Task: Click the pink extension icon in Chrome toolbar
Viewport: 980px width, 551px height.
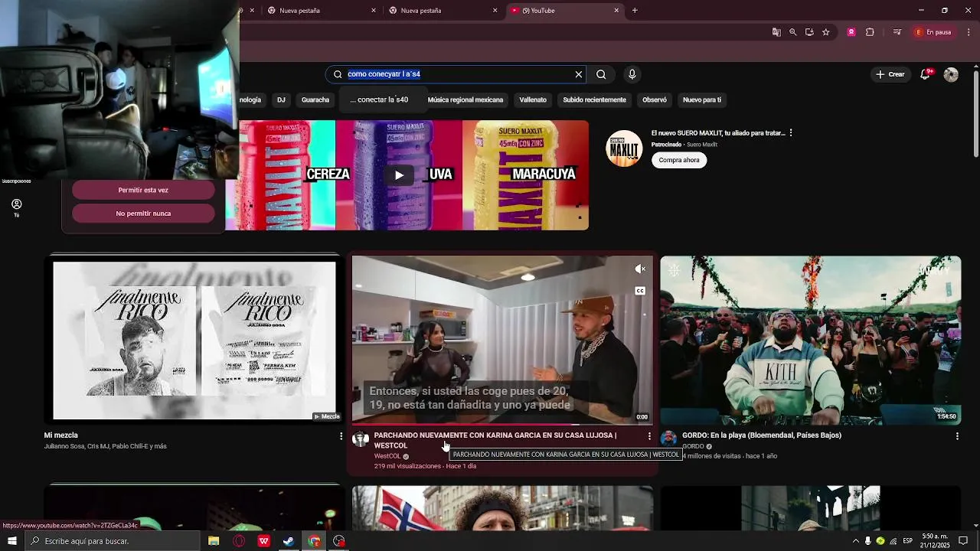Action: pyautogui.click(x=851, y=32)
